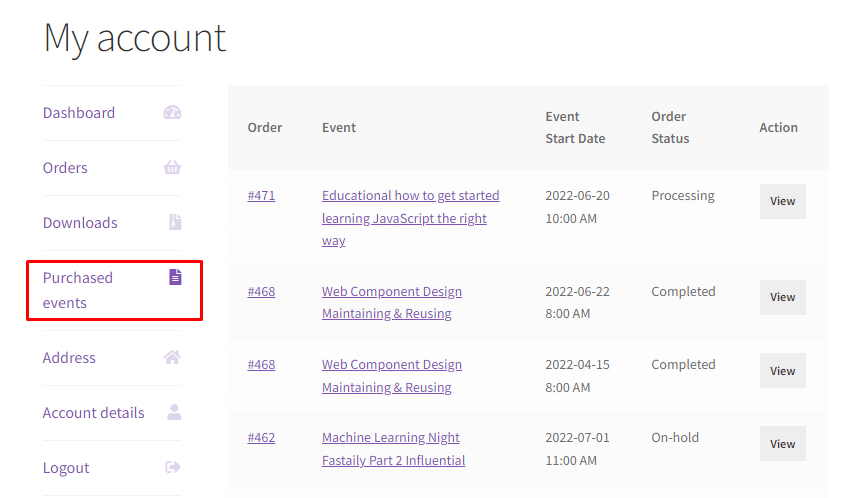
Task: Open Web Component Design event dated 2022-04-15
Action: click(x=391, y=376)
